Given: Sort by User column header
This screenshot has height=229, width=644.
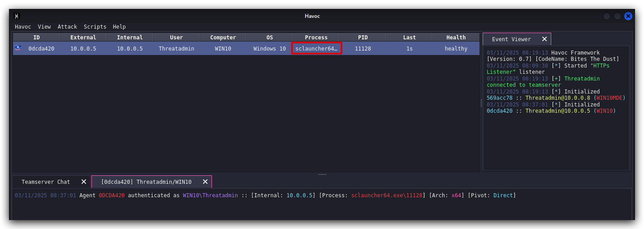Looking at the screenshot, I should click(176, 38).
